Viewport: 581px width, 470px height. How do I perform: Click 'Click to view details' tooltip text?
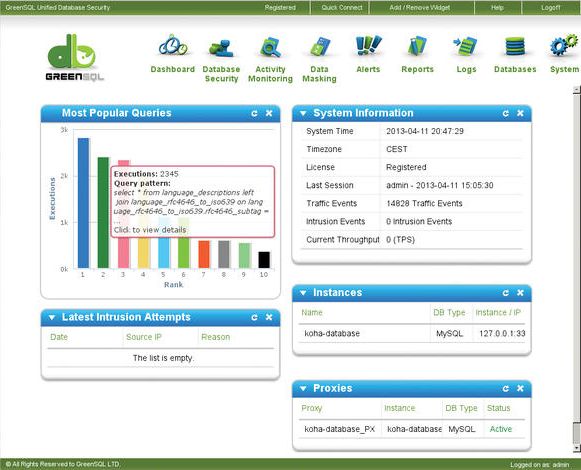(x=150, y=230)
